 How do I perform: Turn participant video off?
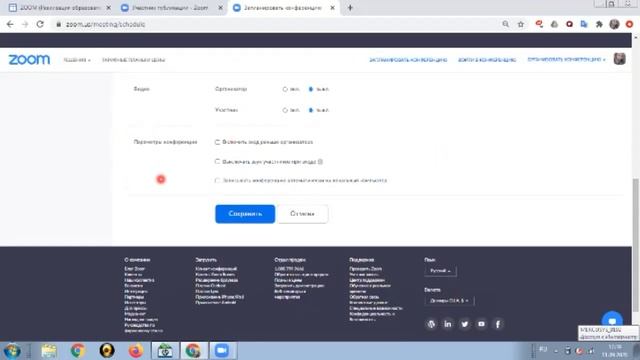311,110
